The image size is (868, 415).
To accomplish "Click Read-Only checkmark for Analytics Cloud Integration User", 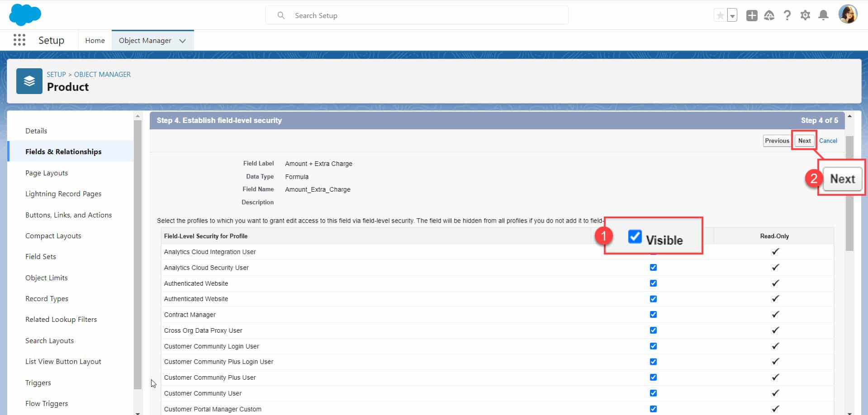I will [x=775, y=251].
